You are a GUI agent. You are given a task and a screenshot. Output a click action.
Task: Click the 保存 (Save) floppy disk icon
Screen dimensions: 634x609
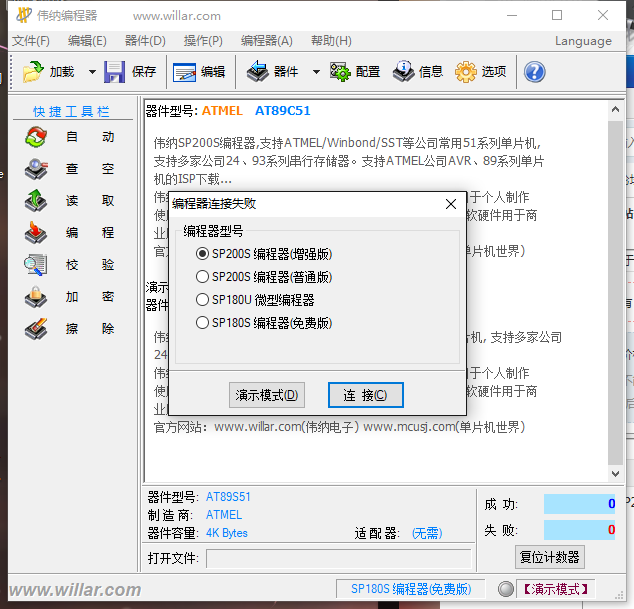click(114, 72)
